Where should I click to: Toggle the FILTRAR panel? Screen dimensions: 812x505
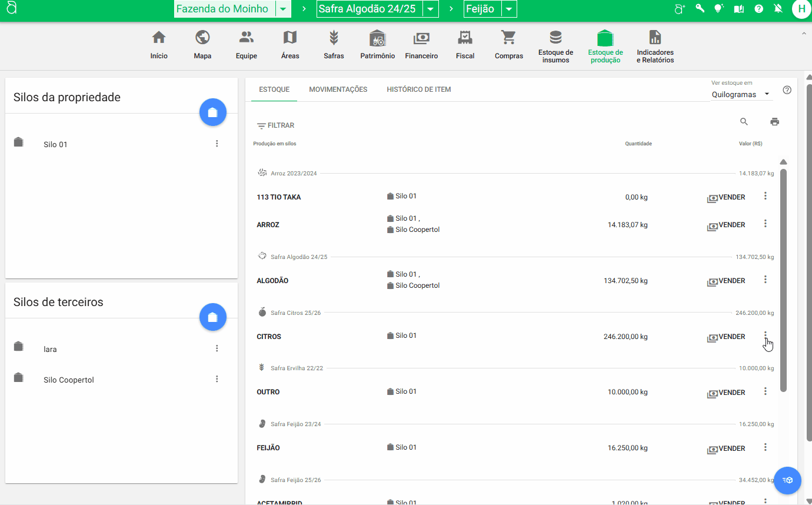coord(275,125)
